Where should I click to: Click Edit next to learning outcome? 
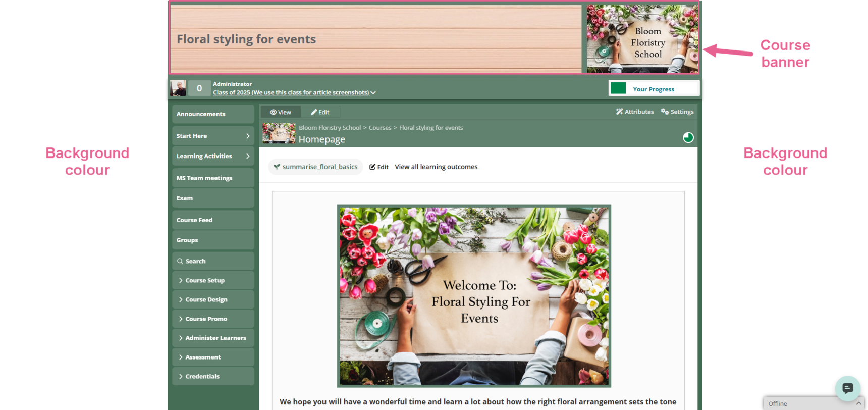pos(378,167)
